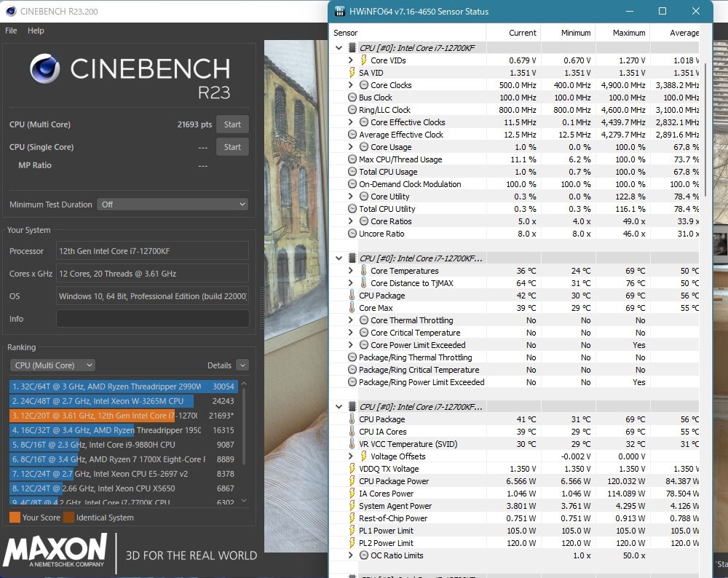This screenshot has height=578, width=728.
Task: Click the Package/Ring Power Limit Exceeded icon
Action: (x=352, y=382)
